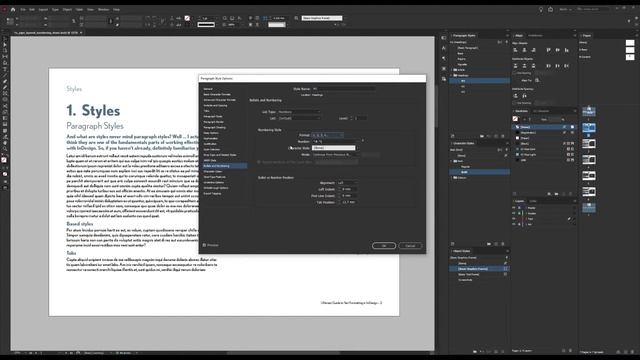Click the Share icon in the top bar

click(550, 9)
